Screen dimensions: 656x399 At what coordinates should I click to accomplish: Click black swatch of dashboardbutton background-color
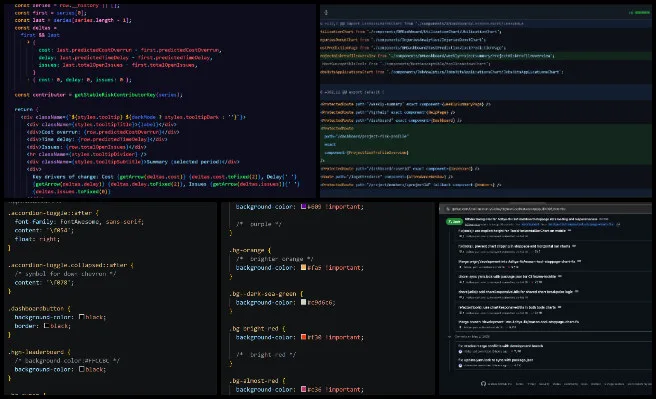click(x=82, y=317)
